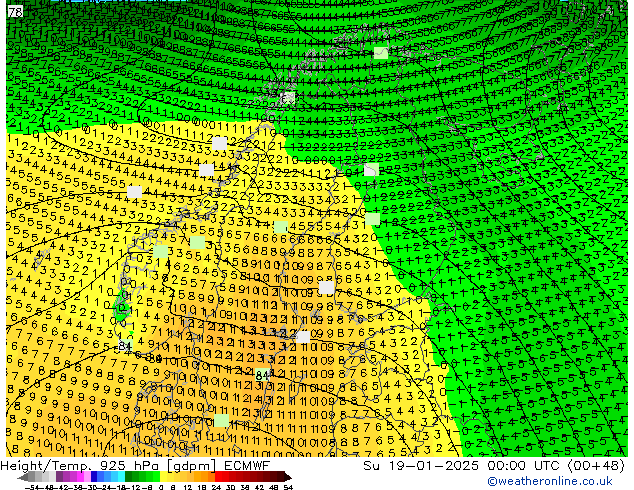Image resolution: width=634 pixels, height=490 pixels.
Task: Click the 12 value under the color scale
Action: [x=188, y=487]
